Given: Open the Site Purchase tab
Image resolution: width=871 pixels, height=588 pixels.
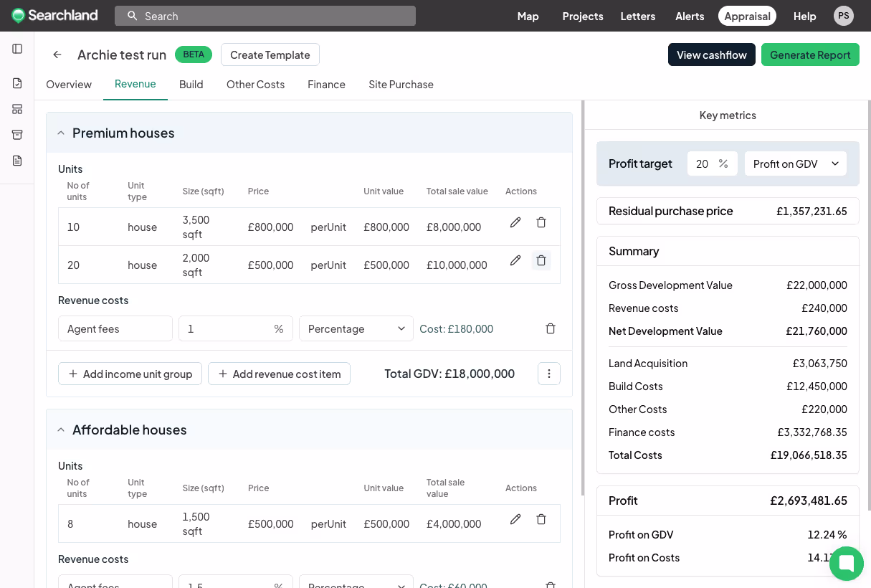Looking at the screenshot, I should tap(401, 85).
